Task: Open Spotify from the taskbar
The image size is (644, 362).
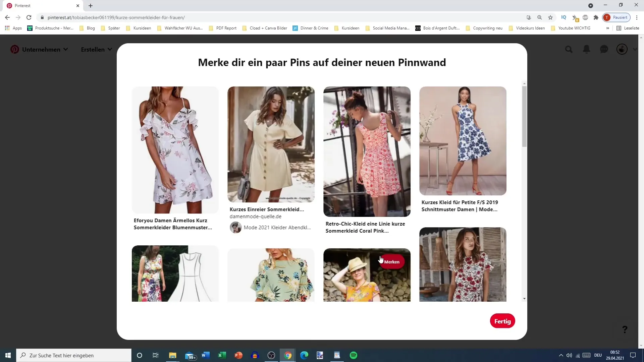Action: pyautogui.click(x=354, y=355)
